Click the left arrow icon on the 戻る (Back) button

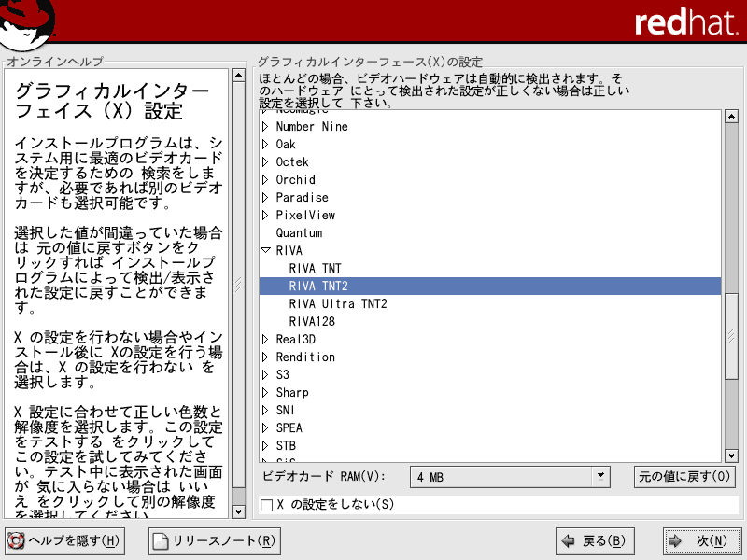(568, 540)
